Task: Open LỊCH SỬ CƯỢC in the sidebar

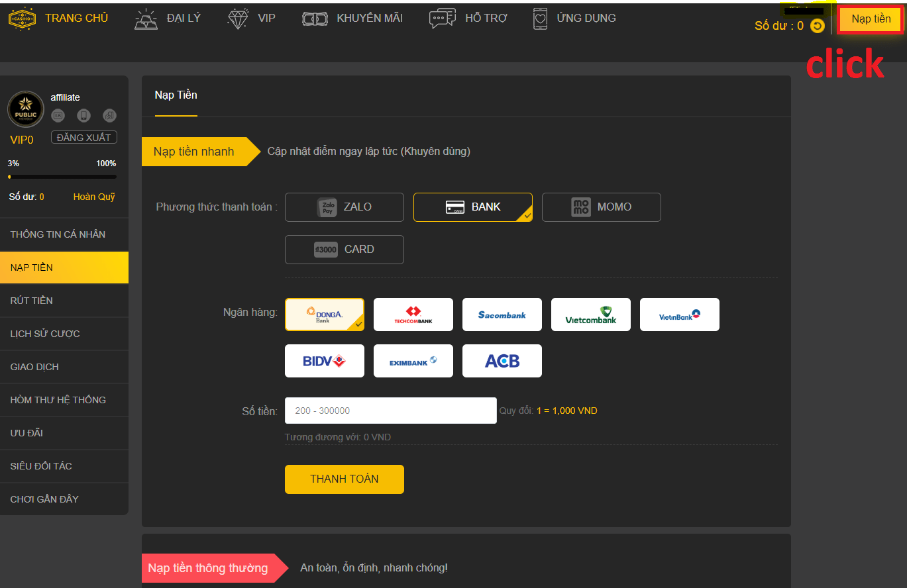Action: coord(64,334)
